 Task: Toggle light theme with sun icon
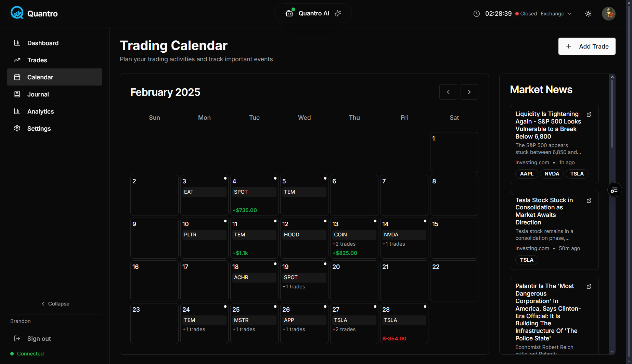point(588,14)
